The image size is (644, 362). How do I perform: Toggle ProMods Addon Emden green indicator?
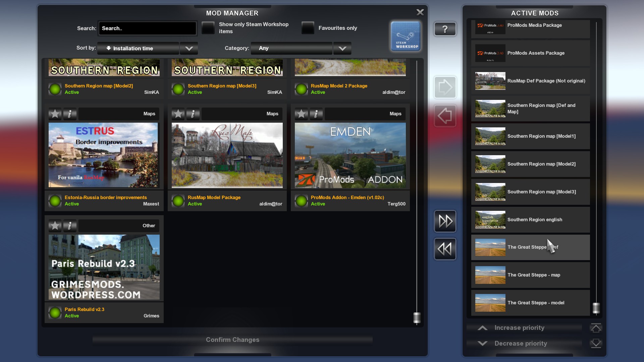(x=301, y=201)
